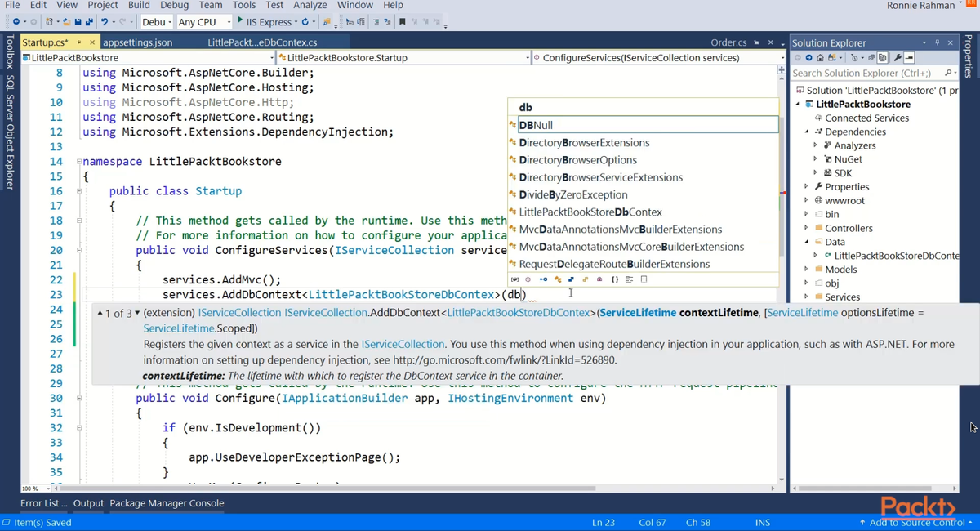Toggle Show All Files in Solution Explorer
Screen dimensions: 980x531
(883, 57)
